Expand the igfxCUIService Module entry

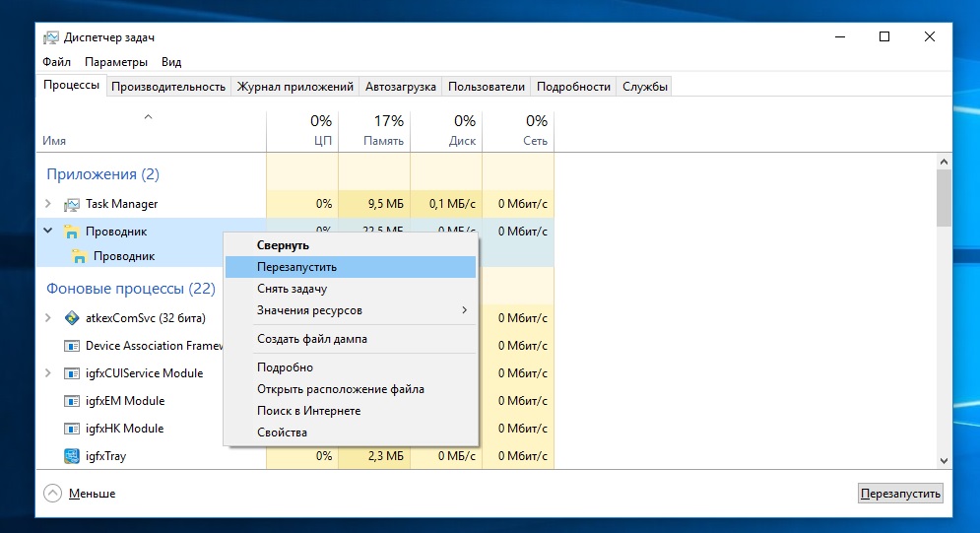(47, 373)
